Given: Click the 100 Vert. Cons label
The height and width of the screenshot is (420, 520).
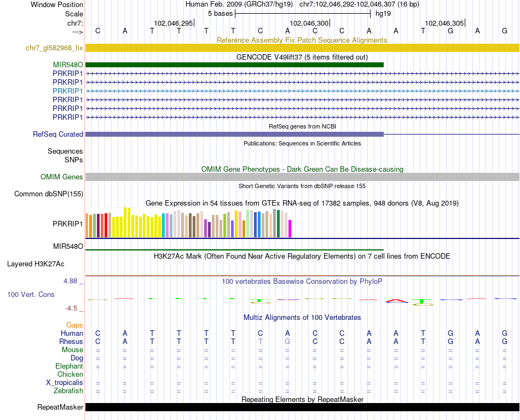Looking at the screenshot, I should (31, 294).
